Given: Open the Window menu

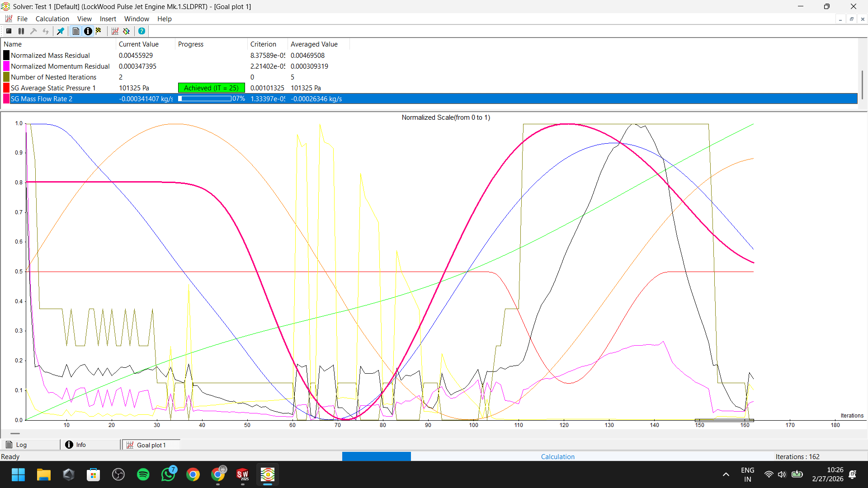Looking at the screenshot, I should (137, 19).
